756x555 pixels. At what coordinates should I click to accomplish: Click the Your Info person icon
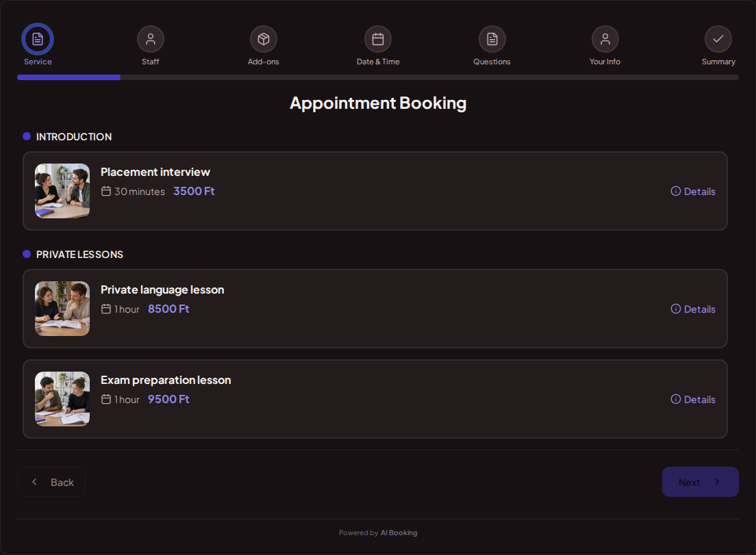pyautogui.click(x=605, y=39)
